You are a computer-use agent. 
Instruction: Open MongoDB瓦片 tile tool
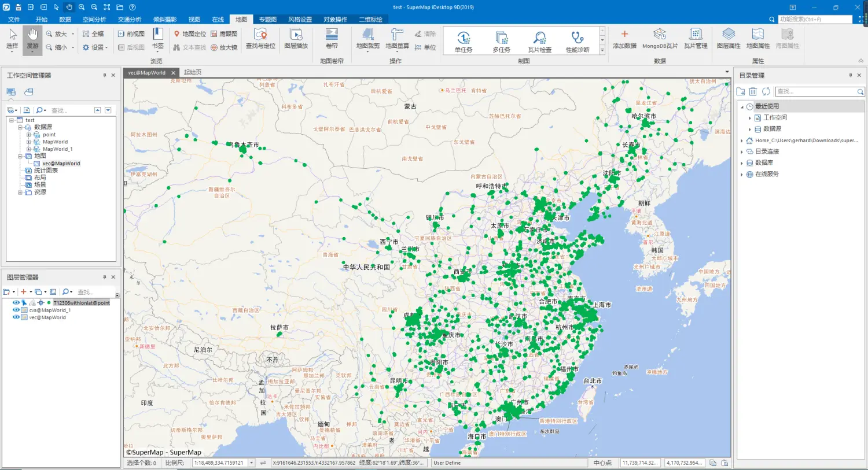[660, 39]
